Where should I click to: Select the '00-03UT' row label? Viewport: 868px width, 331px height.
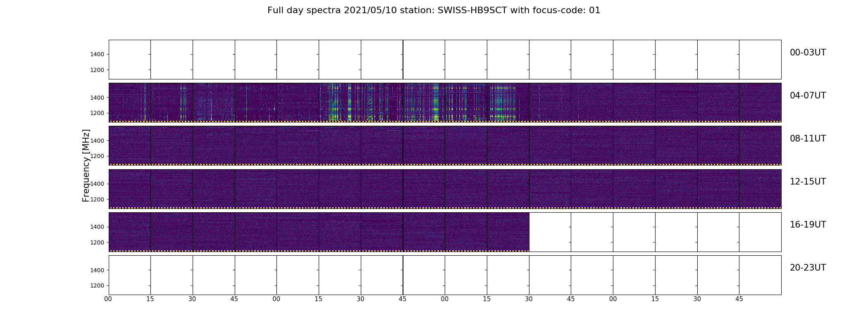tap(808, 53)
